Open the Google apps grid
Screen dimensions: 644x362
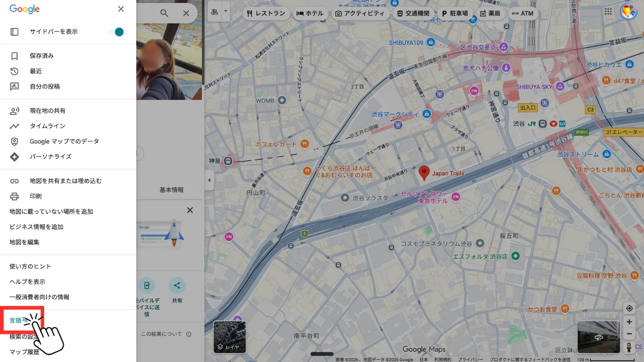tap(608, 11)
